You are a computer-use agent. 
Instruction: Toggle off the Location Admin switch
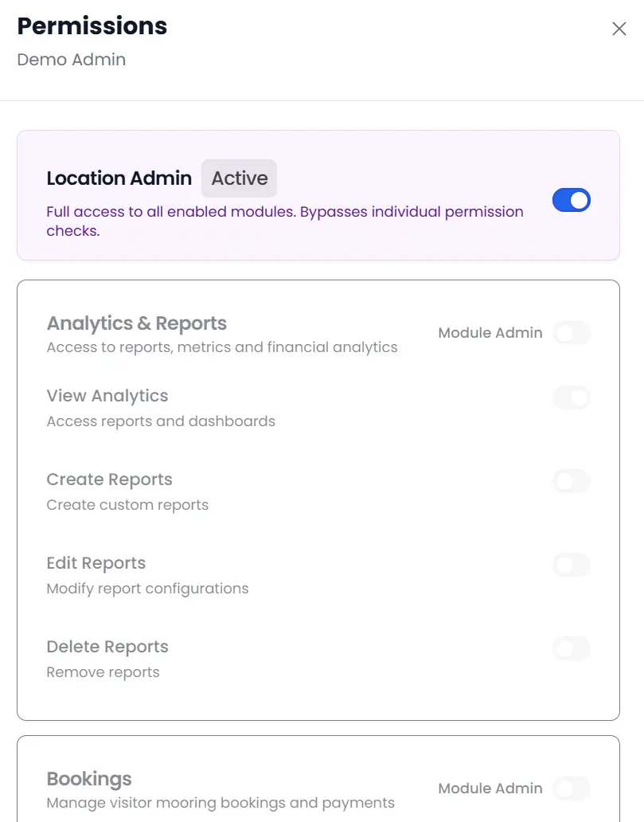pyautogui.click(x=571, y=200)
